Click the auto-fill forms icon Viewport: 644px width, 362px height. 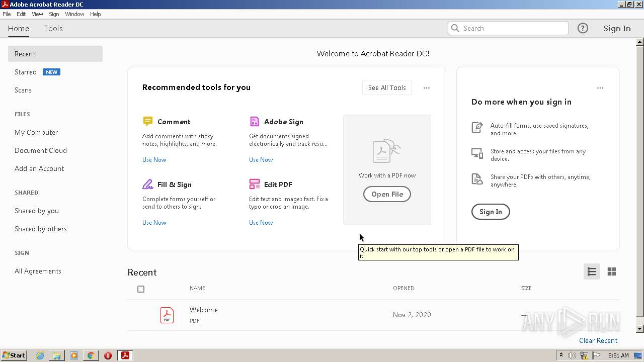point(477,127)
